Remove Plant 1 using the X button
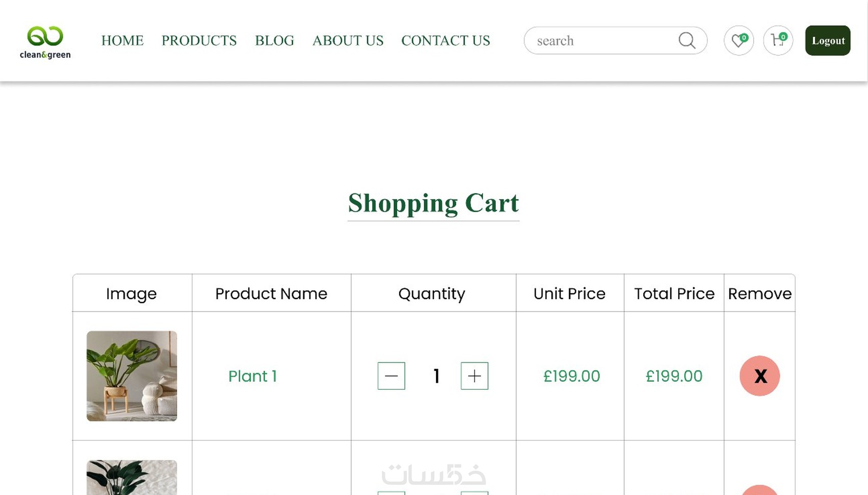 [759, 376]
